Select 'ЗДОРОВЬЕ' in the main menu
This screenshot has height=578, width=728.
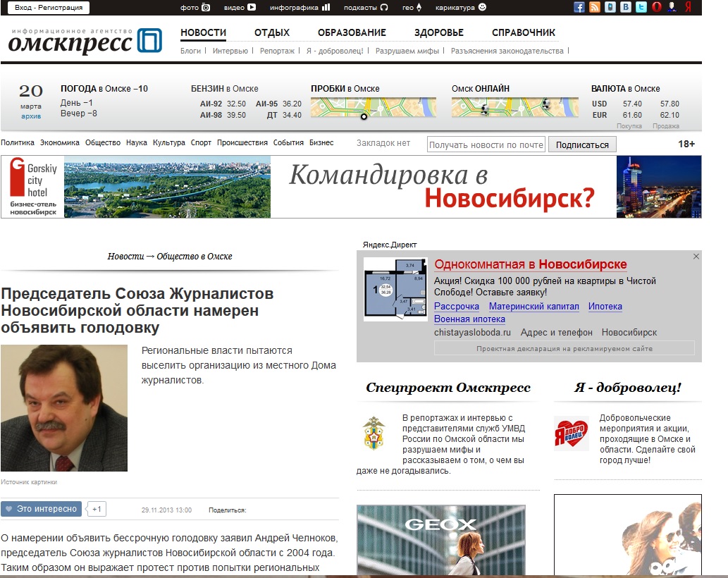point(438,32)
